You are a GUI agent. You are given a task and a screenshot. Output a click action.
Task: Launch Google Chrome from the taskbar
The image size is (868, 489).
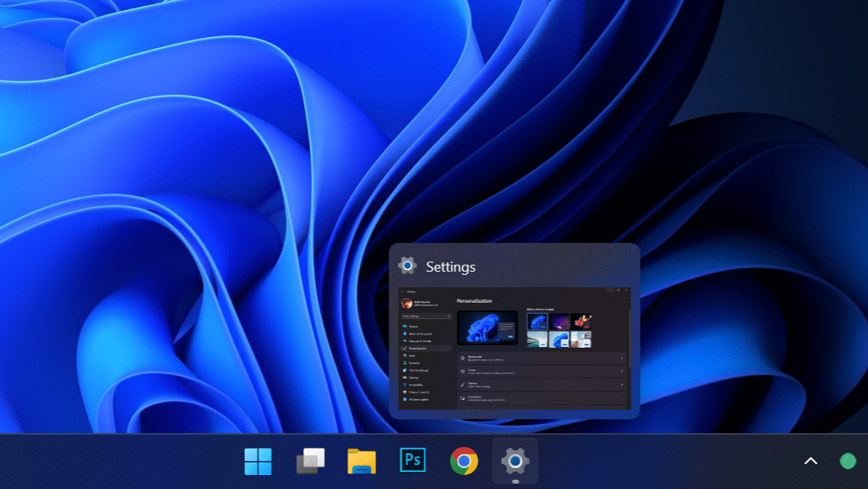[464, 461]
